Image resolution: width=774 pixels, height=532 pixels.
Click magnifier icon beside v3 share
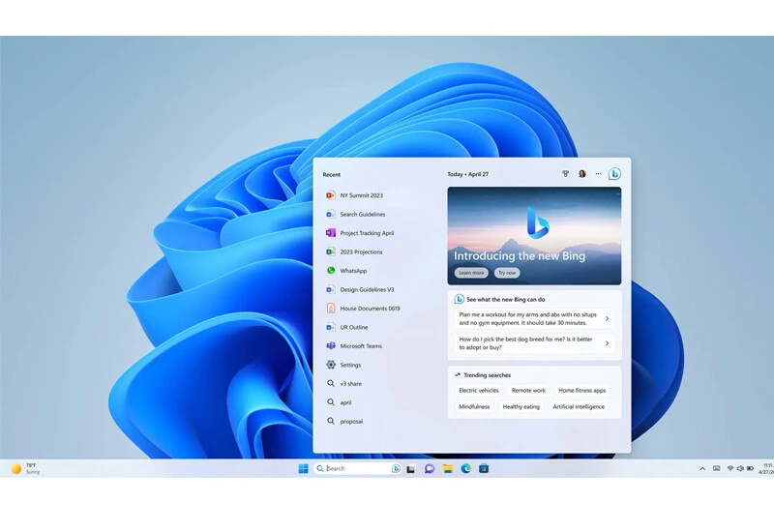pyautogui.click(x=331, y=383)
